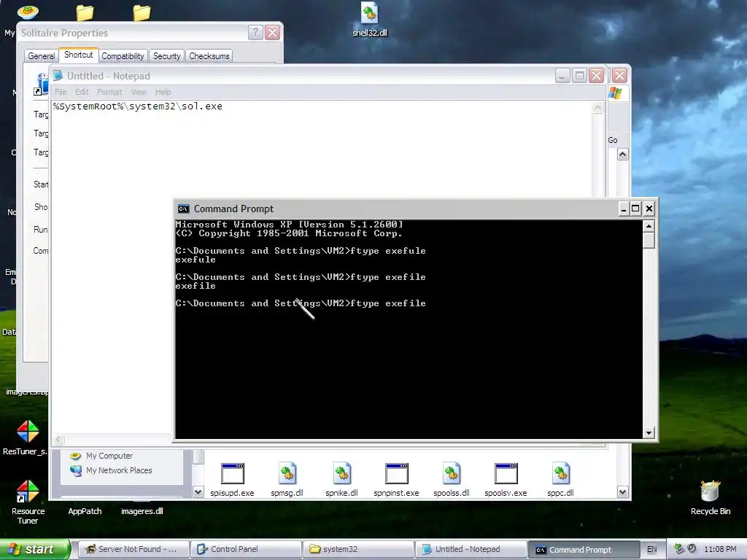747x560 pixels.
Task: Maximize the Command Prompt window
Action: pyautogui.click(x=635, y=209)
